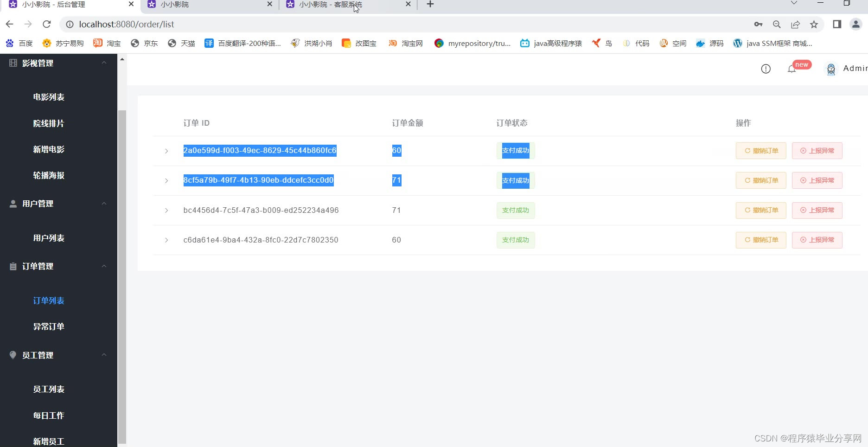Open the 苏宁易购 bookmark
Screen dimensions: 868x447
(63, 43)
